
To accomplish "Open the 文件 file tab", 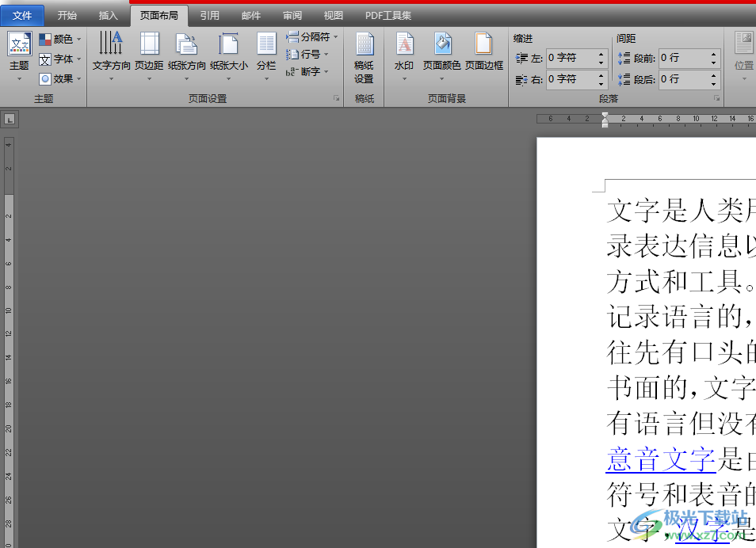I will [22, 16].
